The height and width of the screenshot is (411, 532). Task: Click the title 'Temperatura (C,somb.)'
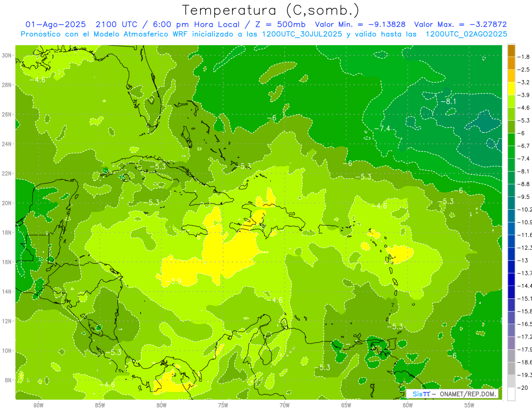tap(270, 10)
